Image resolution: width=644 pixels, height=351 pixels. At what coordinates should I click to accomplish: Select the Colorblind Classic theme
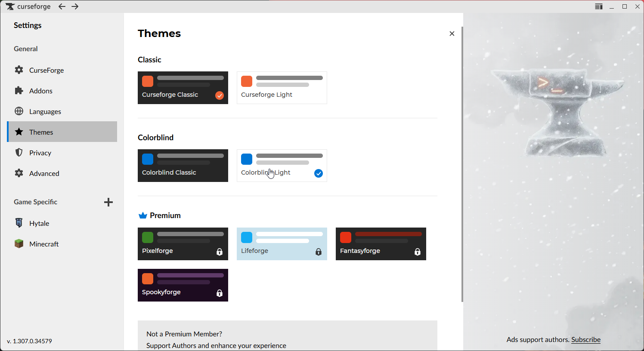183,166
